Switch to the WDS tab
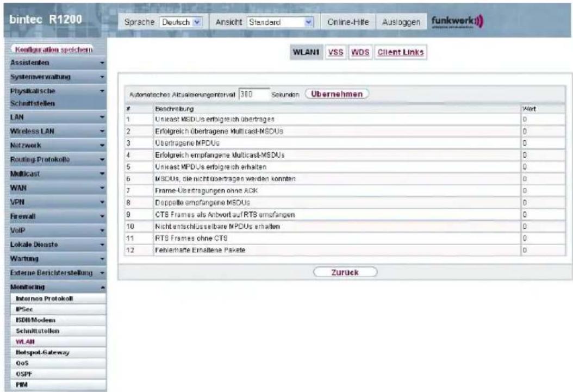The height and width of the screenshot is (392, 573). 360,52
